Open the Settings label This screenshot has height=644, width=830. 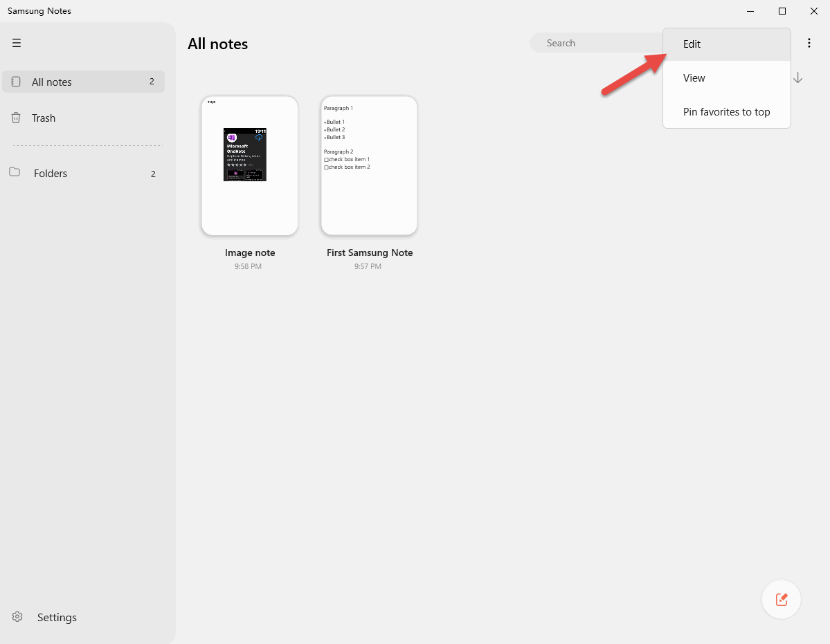(57, 618)
